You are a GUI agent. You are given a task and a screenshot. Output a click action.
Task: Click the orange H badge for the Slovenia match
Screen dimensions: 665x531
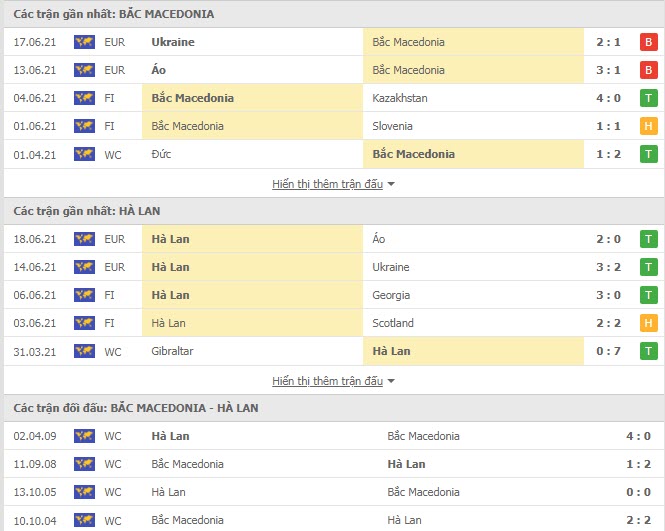(x=648, y=126)
